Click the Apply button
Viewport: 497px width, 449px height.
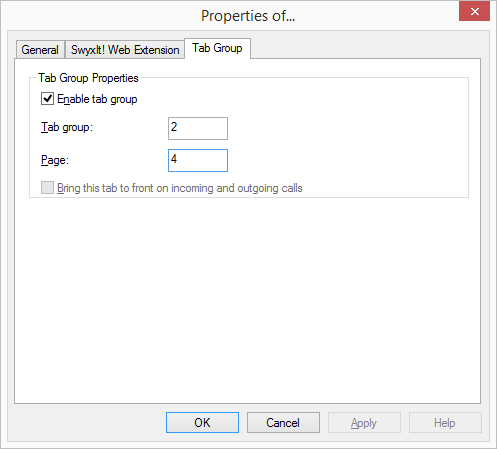(364, 423)
